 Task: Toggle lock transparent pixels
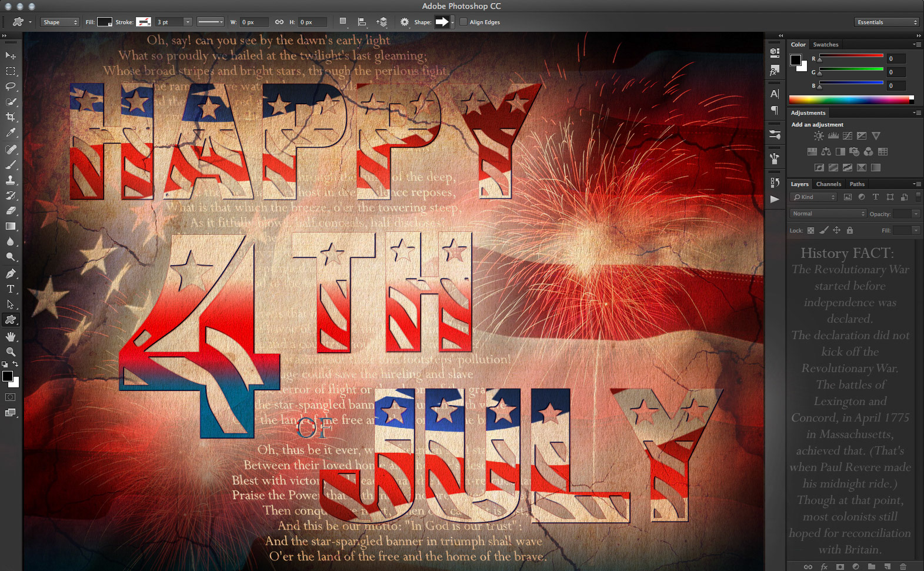(811, 231)
